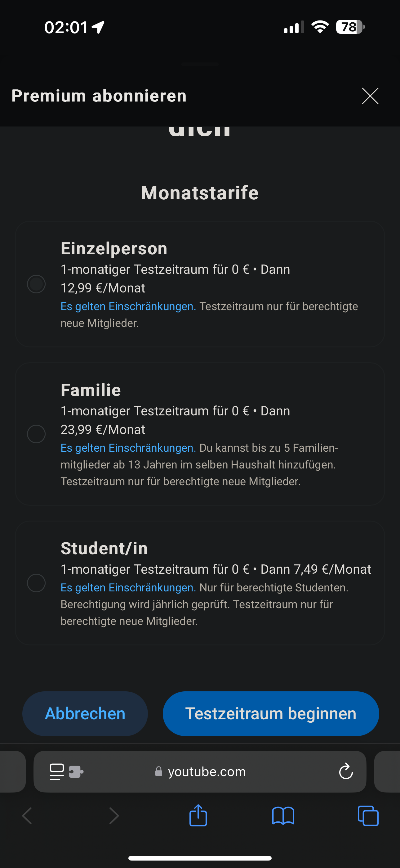This screenshot has height=868, width=400.
Task: Choose the Familie plan radio button
Action: point(36,434)
